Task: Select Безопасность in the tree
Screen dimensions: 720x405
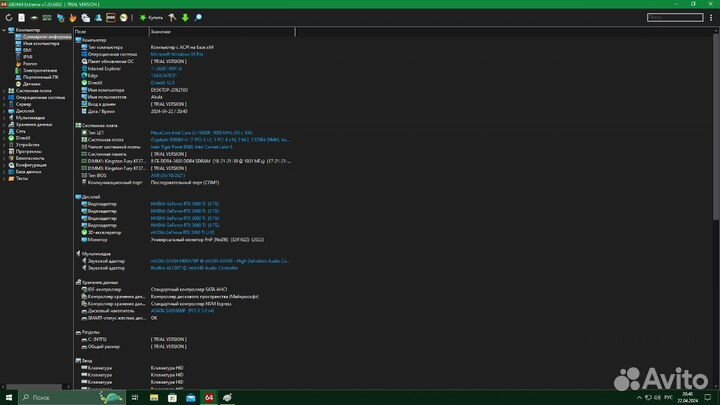Action: (30, 158)
